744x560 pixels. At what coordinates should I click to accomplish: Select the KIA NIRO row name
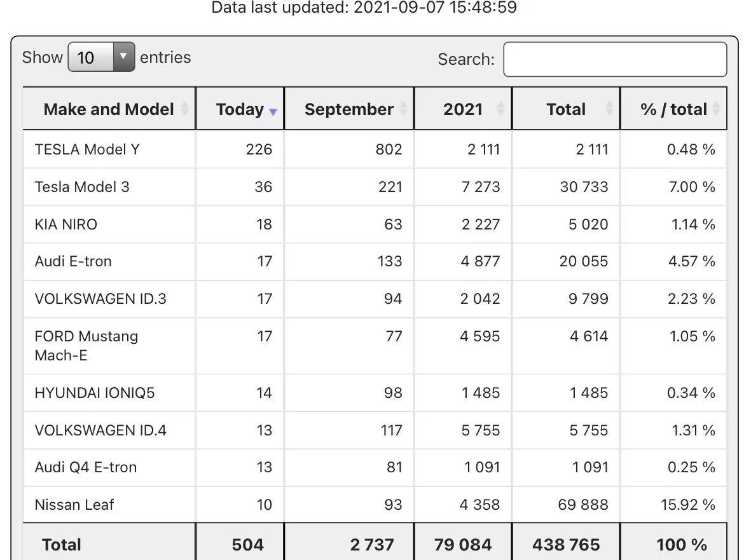pos(66,224)
